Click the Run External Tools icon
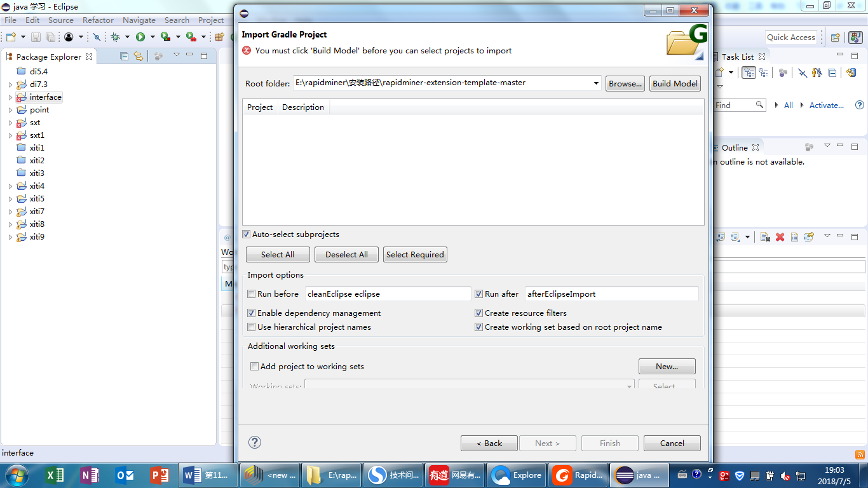 [191, 37]
